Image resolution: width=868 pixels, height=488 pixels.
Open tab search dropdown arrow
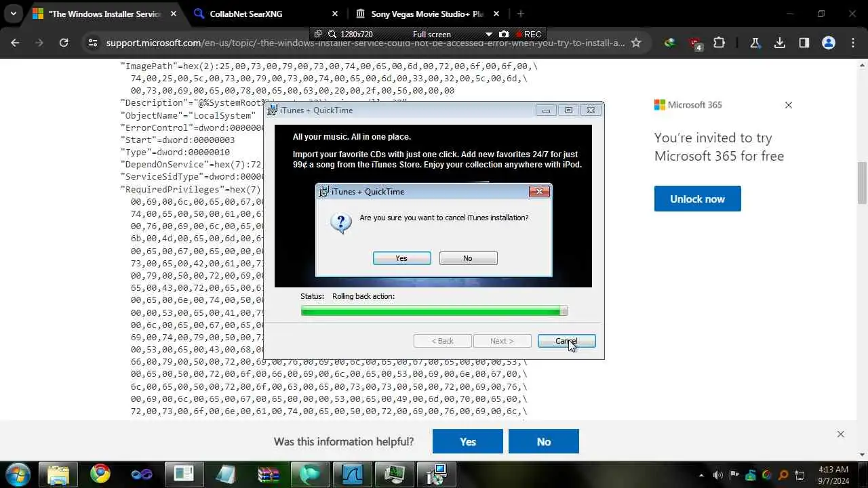click(x=13, y=14)
